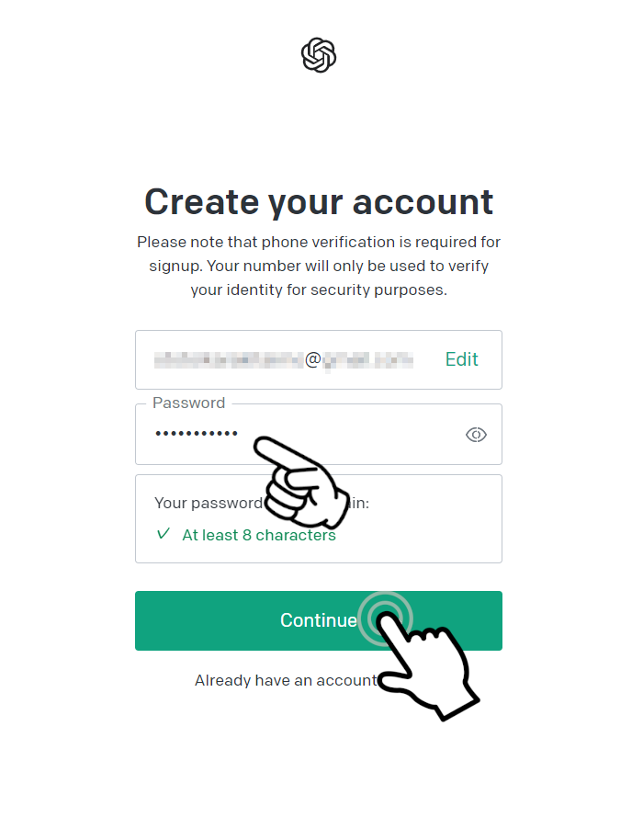Click the blurred email address
The image size is (643, 840).
click(284, 359)
